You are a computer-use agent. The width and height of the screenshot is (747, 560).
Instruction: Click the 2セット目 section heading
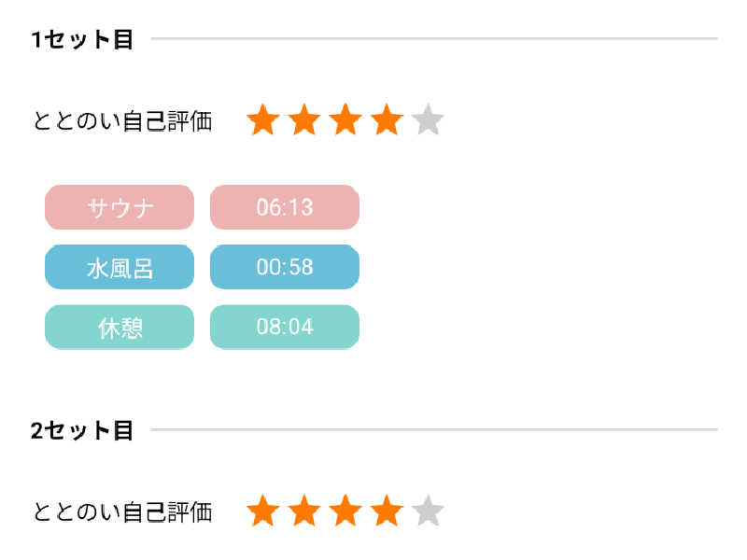click(82, 430)
